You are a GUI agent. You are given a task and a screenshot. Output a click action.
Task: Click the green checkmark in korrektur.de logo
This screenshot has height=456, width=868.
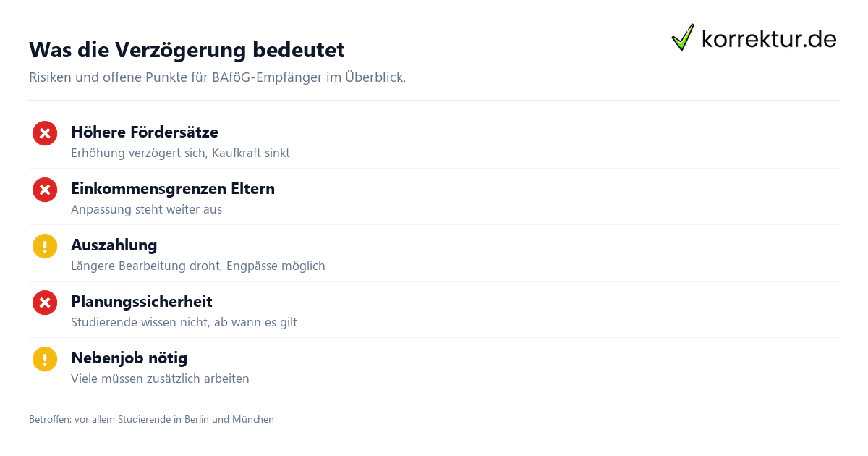(683, 37)
